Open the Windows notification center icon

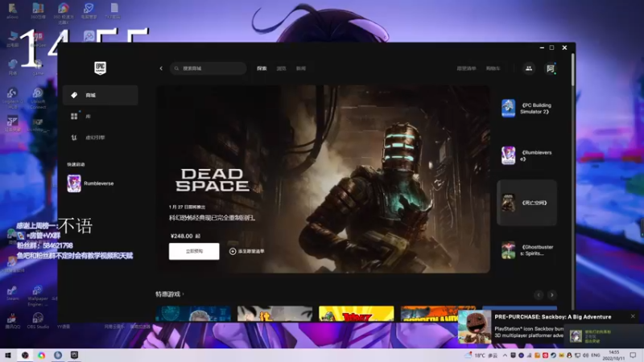(x=633, y=355)
